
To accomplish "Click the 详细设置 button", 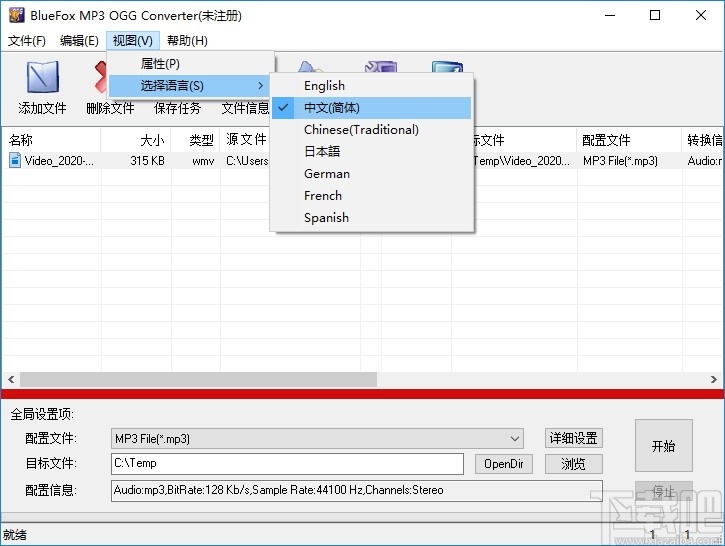I will [573, 438].
